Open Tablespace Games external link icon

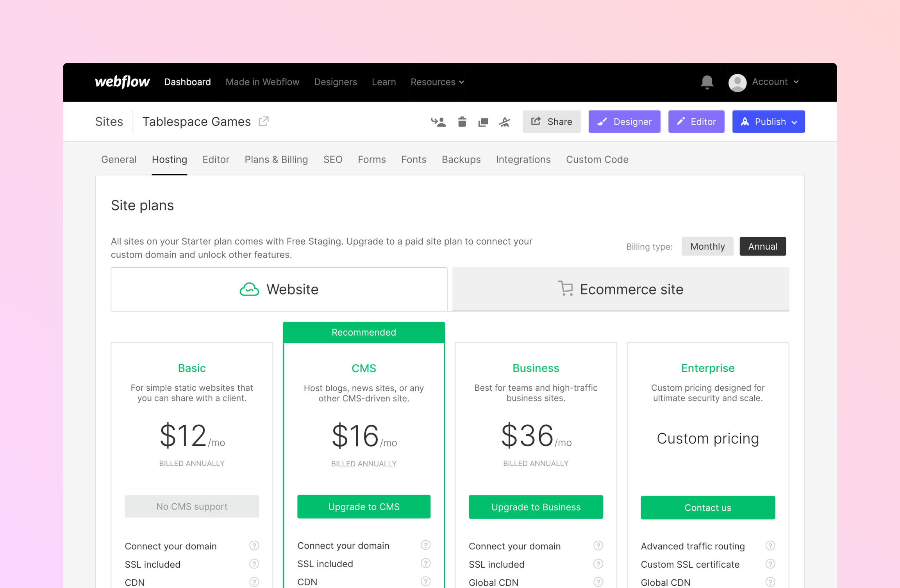(264, 122)
